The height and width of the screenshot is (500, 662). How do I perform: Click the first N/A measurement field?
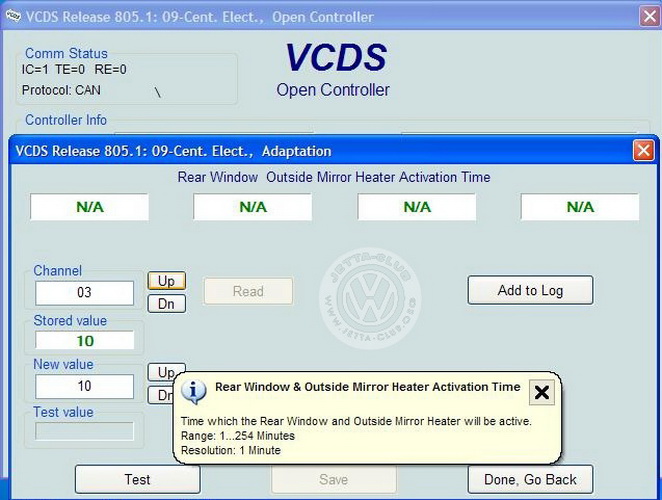point(89,207)
